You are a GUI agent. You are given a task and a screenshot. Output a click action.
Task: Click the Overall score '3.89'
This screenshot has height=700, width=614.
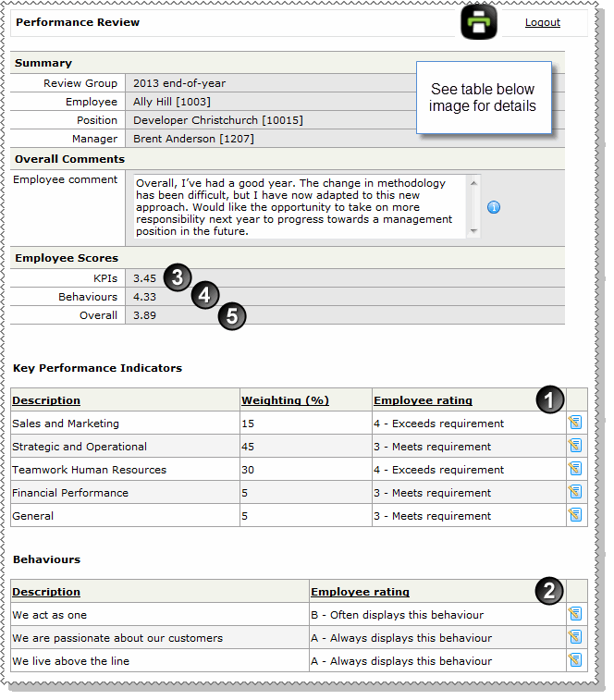(144, 315)
